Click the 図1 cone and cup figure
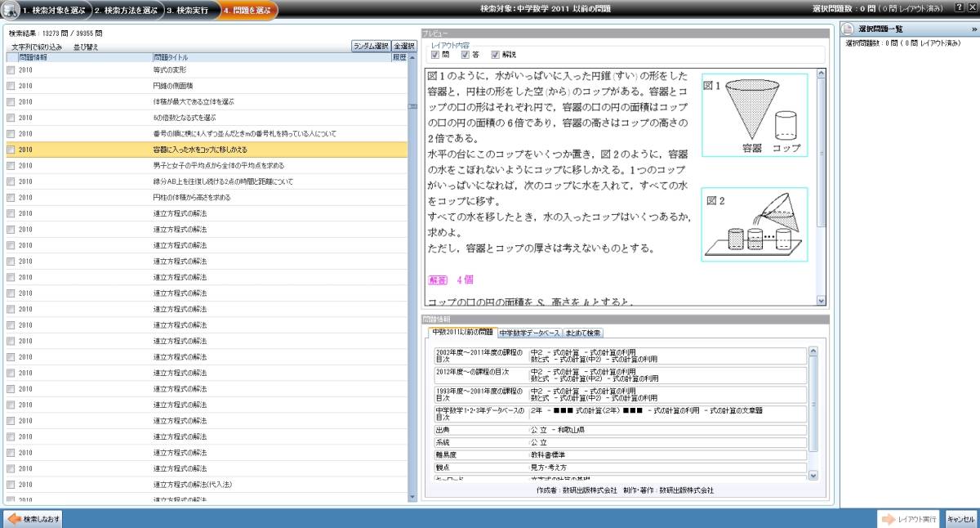Screen dimensions: 980x528 (x=755, y=115)
